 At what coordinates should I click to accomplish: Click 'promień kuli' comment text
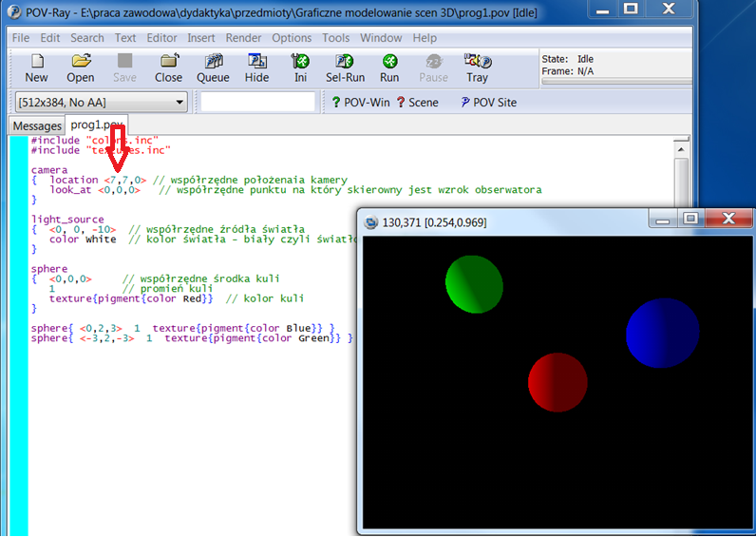click(177, 289)
